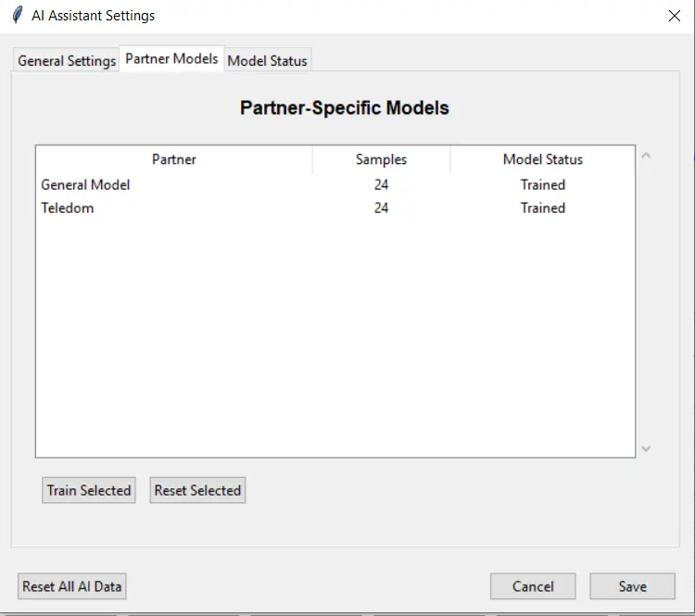Click the 24 samples value for Teledom
Viewport: 695px width, 616px height.
point(381,207)
